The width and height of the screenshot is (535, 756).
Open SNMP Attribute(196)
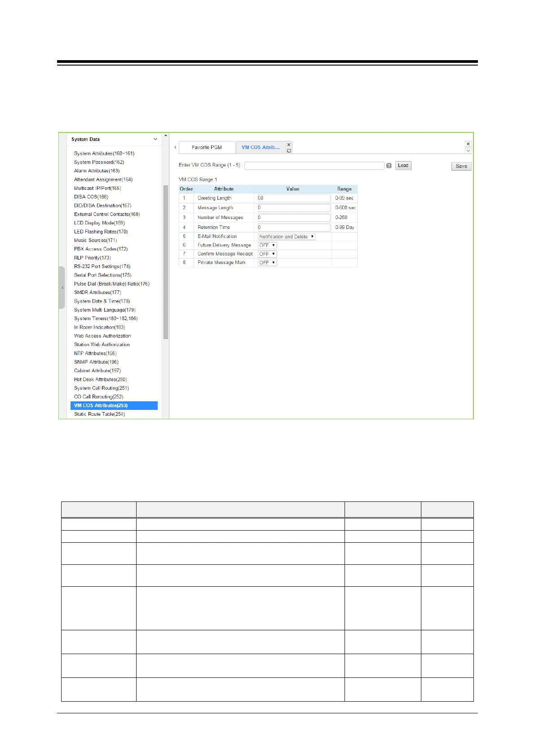pyautogui.click(x=96, y=362)
